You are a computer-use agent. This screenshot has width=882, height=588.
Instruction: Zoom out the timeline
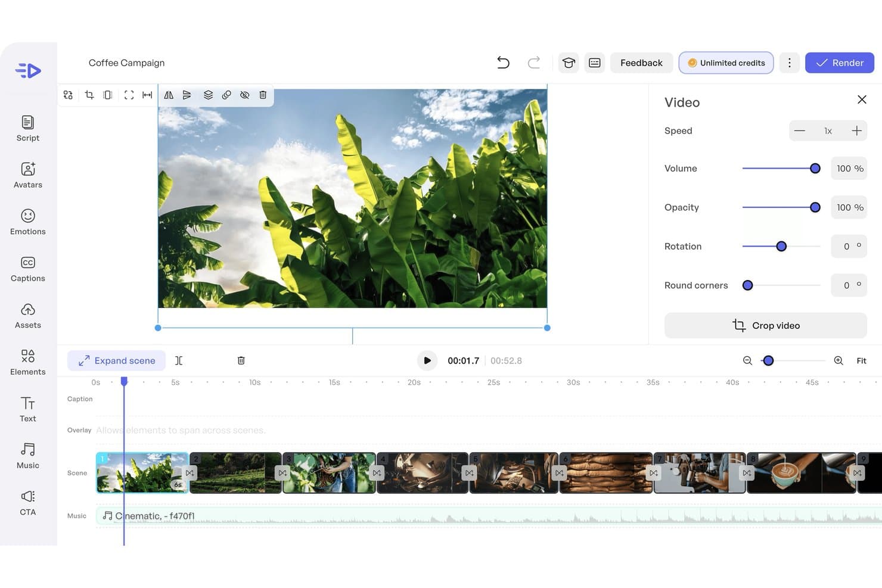click(x=747, y=360)
